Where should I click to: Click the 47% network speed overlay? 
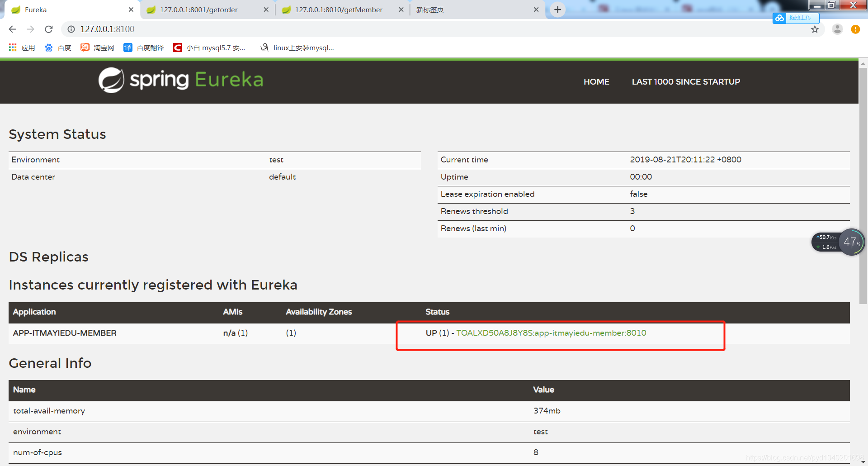click(x=851, y=242)
